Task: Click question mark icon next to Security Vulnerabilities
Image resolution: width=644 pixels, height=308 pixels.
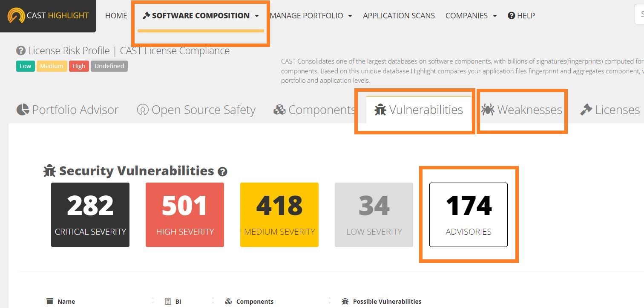Action: pyautogui.click(x=222, y=172)
